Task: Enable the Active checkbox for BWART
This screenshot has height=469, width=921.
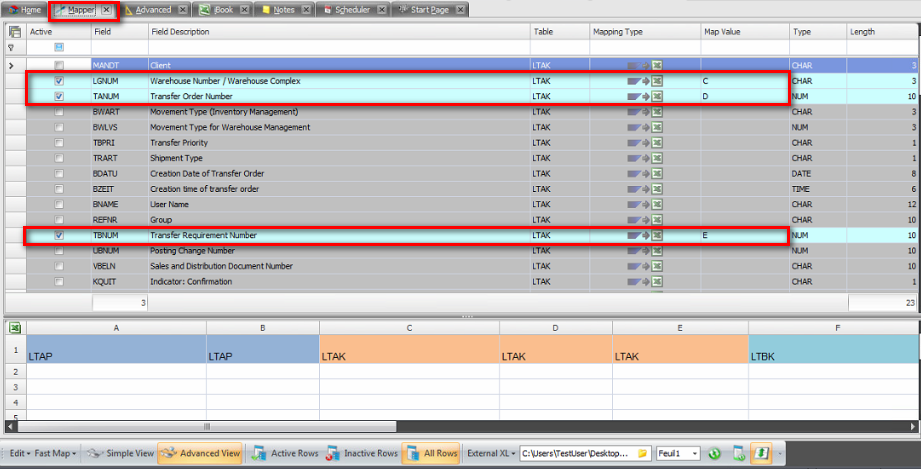Action: click(60, 112)
